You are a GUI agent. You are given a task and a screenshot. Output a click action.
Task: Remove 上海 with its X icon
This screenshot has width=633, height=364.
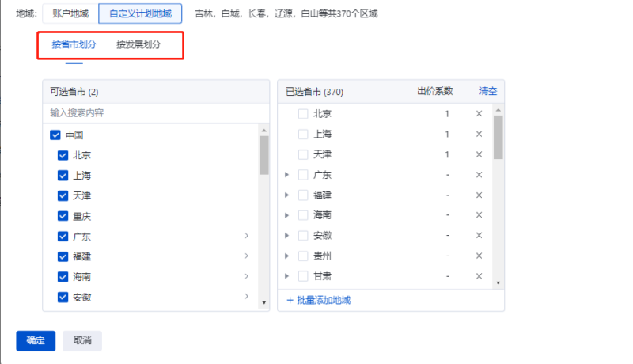479,134
